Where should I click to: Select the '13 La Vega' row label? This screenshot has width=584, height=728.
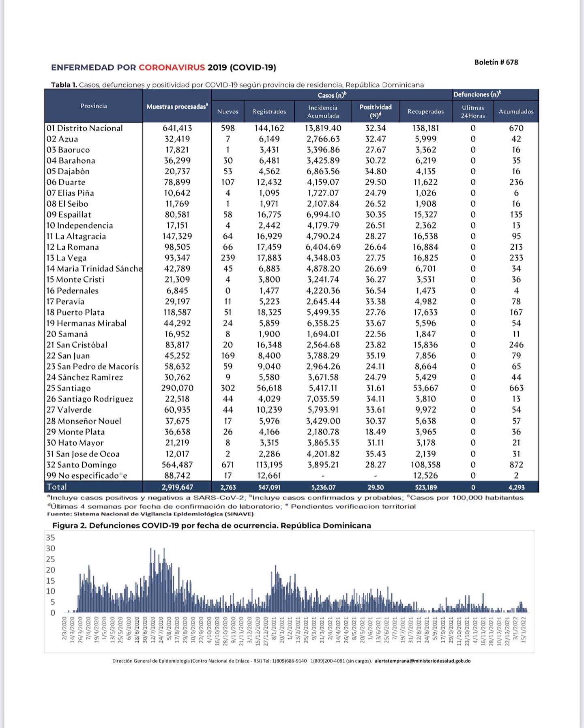pos(66,258)
